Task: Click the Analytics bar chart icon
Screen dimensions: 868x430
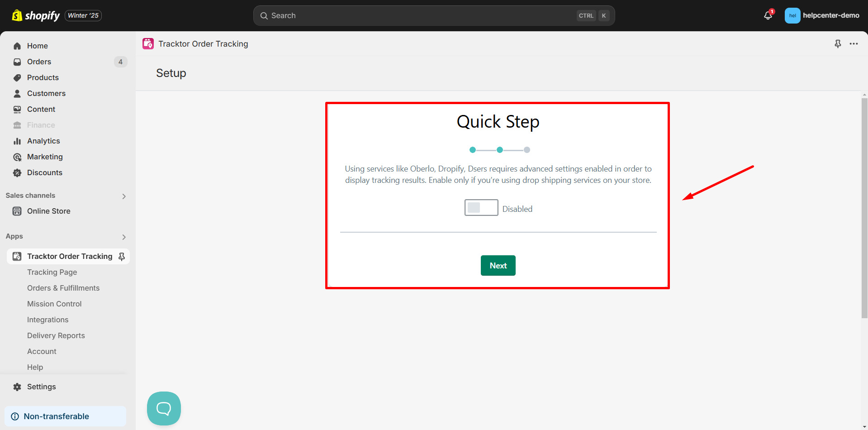Action: (17, 141)
